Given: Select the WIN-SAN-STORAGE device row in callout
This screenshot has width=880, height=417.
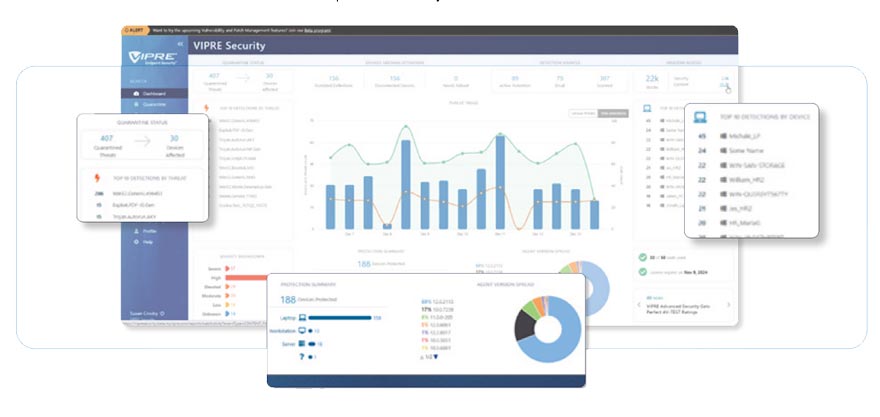Looking at the screenshot, I should pyautogui.click(x=742, y=165).
